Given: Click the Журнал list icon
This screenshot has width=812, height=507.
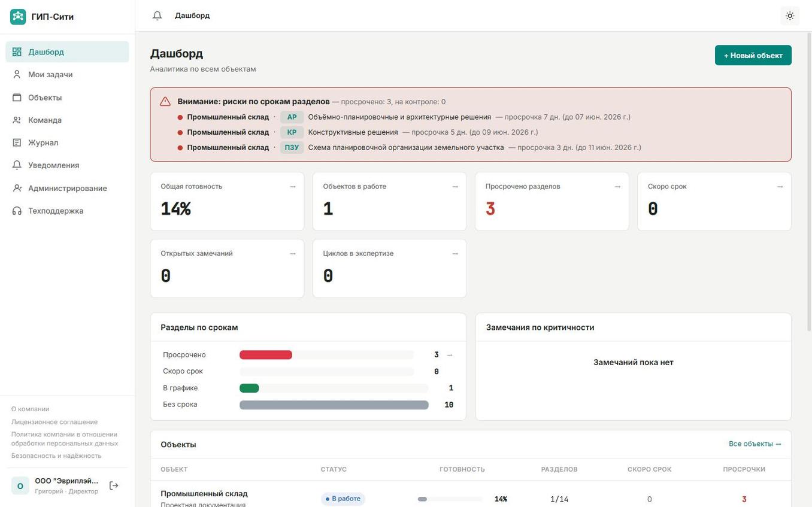Looking at the screenshot, I should pos(17,142).
